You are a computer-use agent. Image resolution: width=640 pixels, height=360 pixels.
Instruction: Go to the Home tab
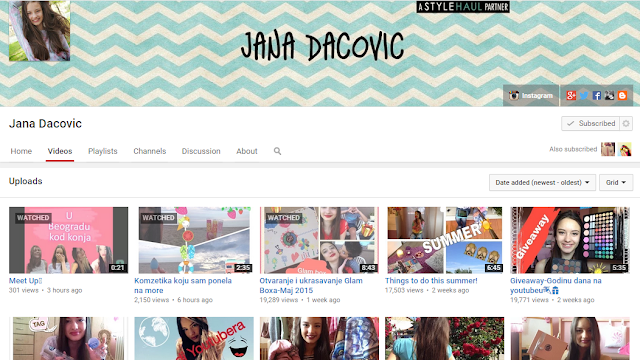point(21,151)
